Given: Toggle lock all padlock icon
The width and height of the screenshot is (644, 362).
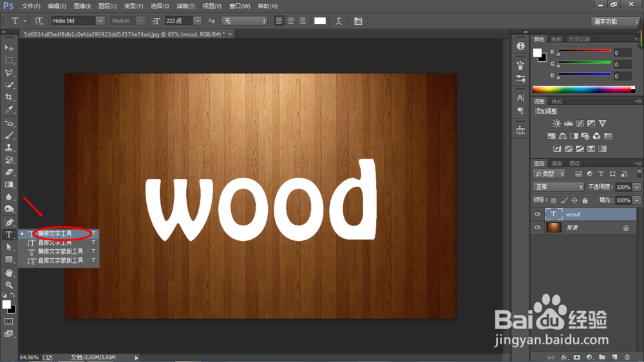Looking at the screenshot, I should (585, 200).
